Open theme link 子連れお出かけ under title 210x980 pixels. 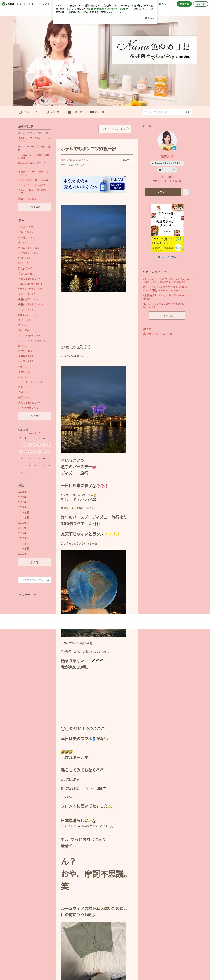point(76,165)
